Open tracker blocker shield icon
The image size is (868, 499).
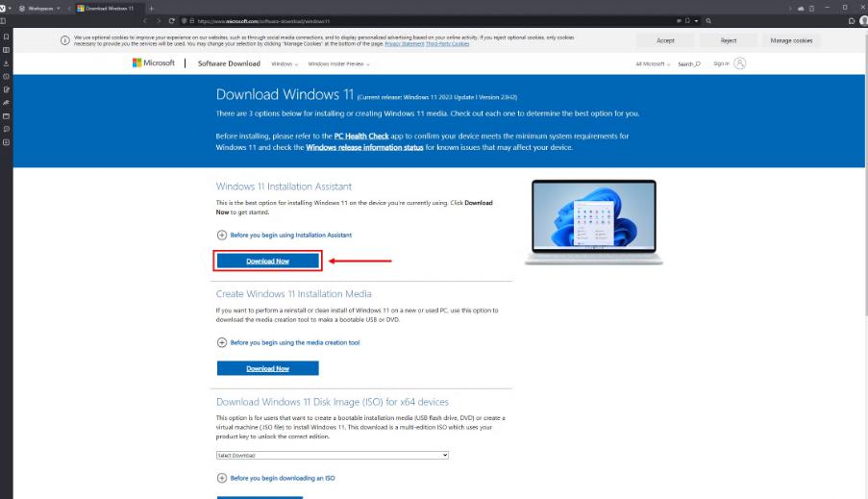click(x=185, y=21)
